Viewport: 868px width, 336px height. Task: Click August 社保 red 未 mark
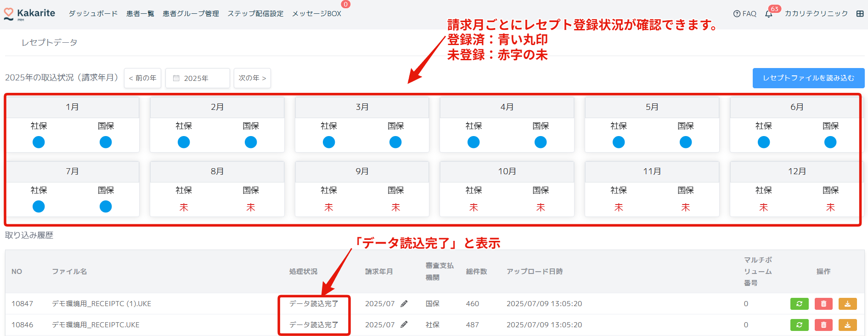pyautogui.click(x=184, y=207)
